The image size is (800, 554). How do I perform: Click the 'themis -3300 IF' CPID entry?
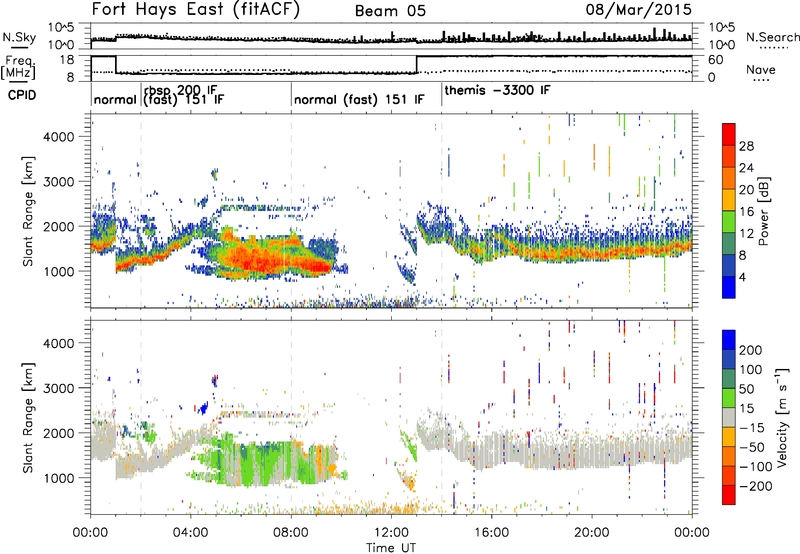(x=497, y=90)
